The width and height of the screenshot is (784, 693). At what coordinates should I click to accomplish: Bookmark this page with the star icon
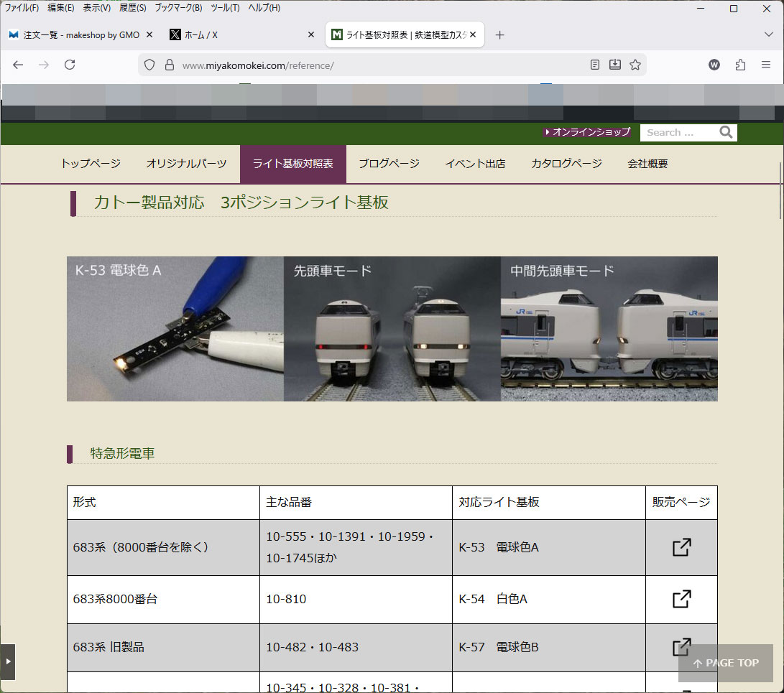coord(635,65)
